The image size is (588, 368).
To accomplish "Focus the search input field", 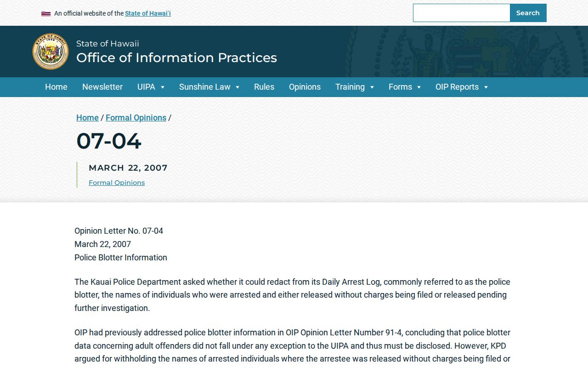I will pos(461,13).
